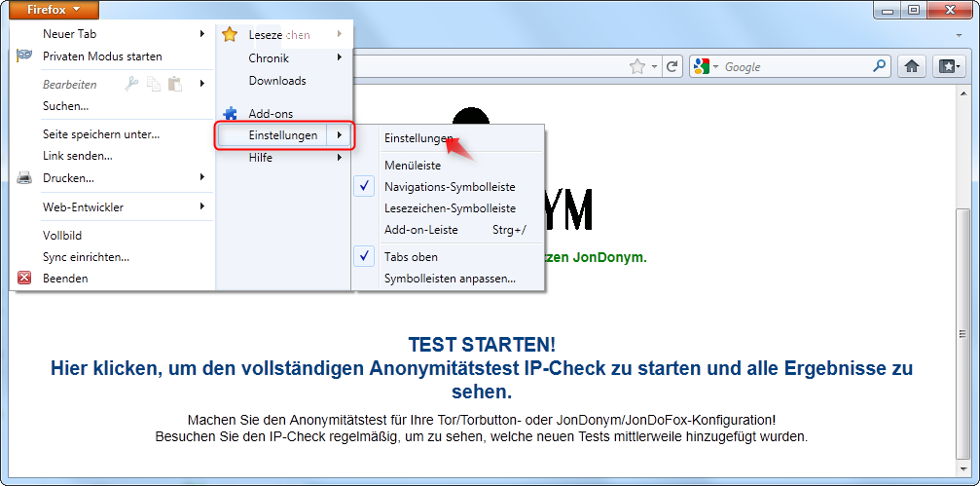Toggle Lesezeichen-Symbolleiste
This screenshot has width=980, height=486.
point(450,208)
